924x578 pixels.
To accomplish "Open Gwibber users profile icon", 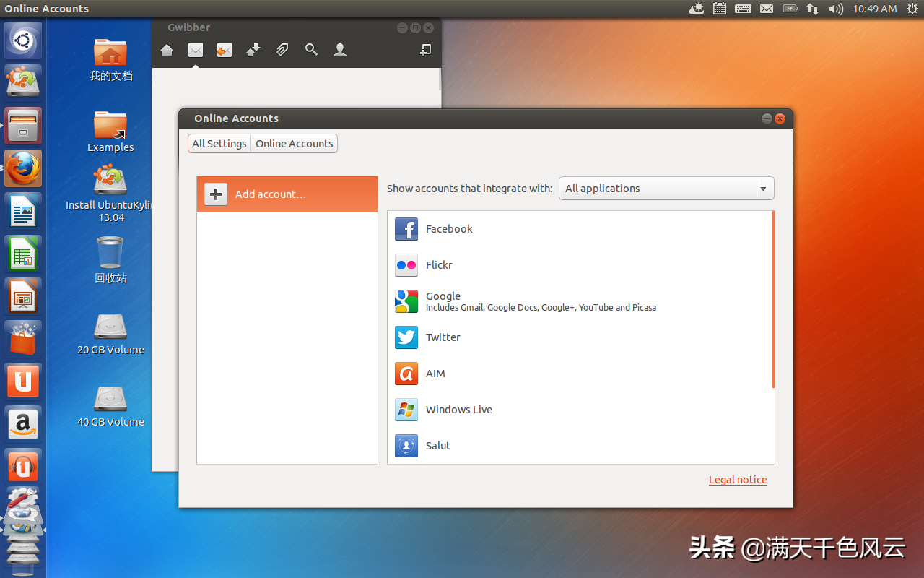I will 340,50.
